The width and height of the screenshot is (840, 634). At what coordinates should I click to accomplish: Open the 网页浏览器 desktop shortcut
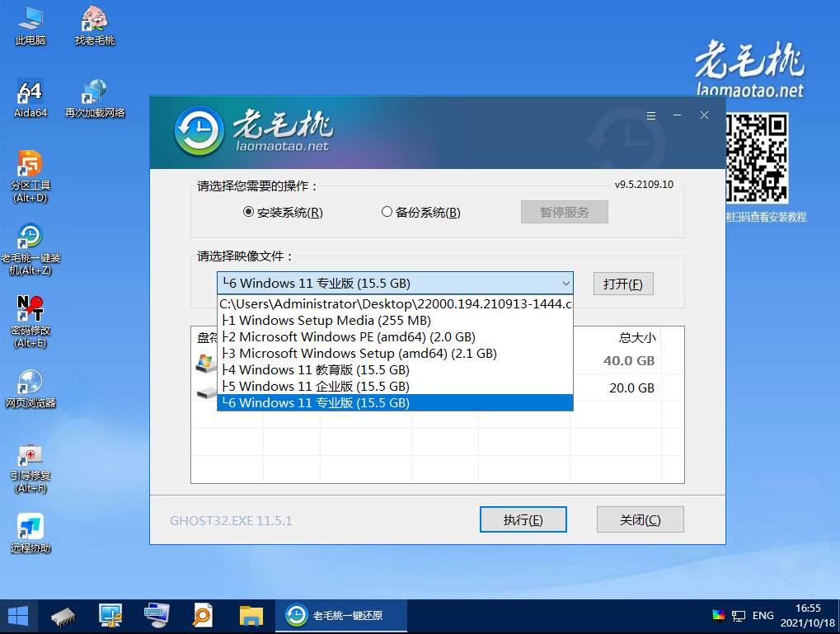tap(31, 388)
